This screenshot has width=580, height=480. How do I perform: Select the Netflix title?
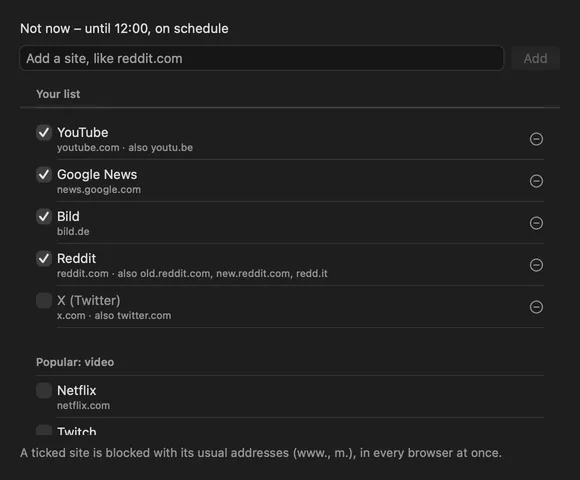(x=76, y=391)
